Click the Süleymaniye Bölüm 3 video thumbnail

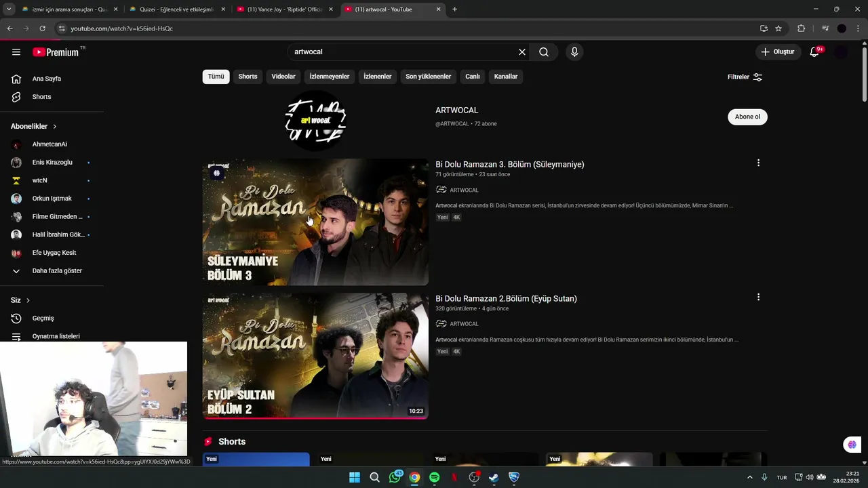coord(315,222)
